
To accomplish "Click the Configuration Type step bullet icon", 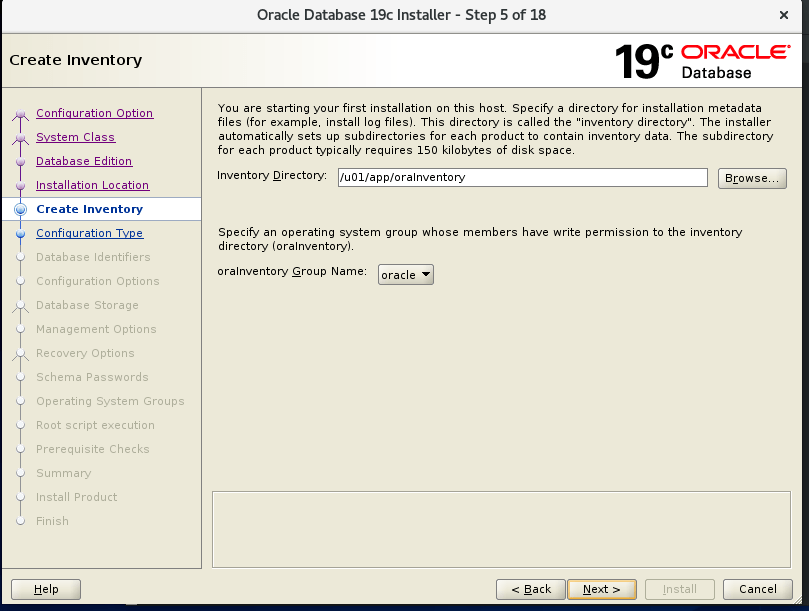I will coord(21,234).
